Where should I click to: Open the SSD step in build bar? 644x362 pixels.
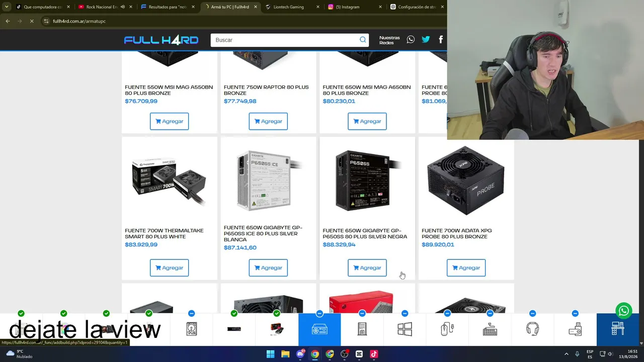[x=234, y=329]
